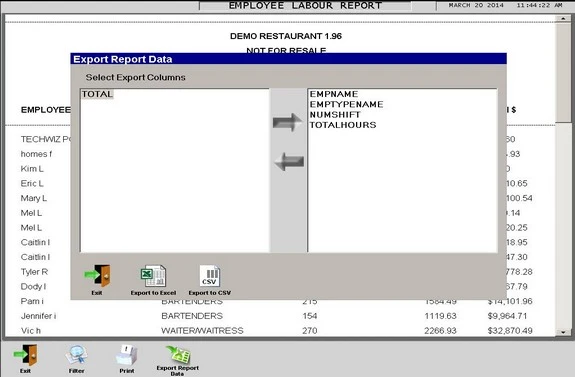Click BARTENDERS type in Jennifer i row
Screen dimensions: 575x377
tap(192, 316)
